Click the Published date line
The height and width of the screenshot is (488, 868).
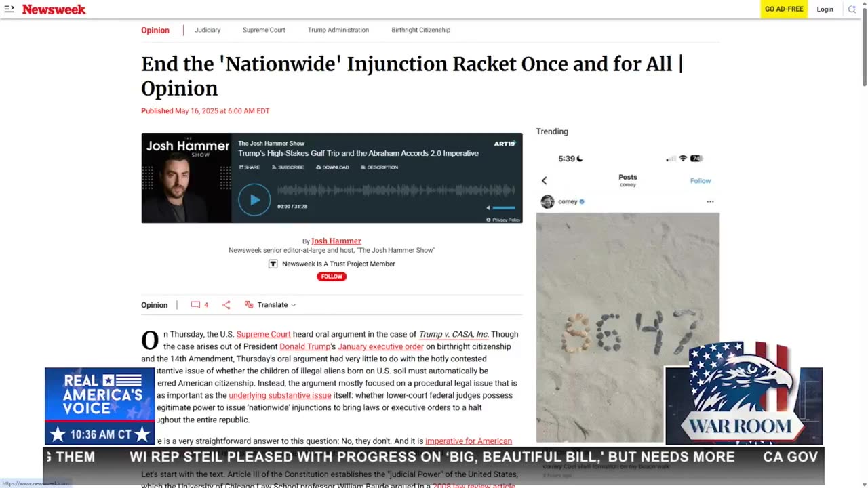point(205,111)
